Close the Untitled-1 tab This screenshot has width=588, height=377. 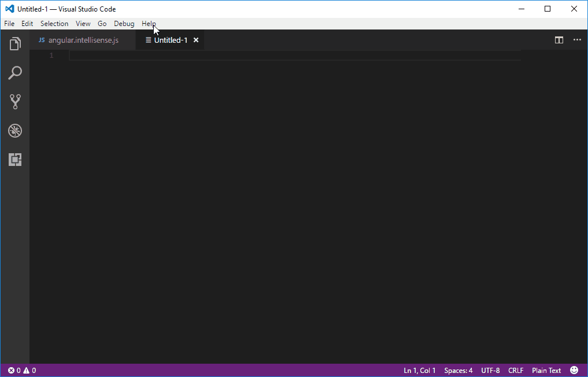[x=196, y=40]
